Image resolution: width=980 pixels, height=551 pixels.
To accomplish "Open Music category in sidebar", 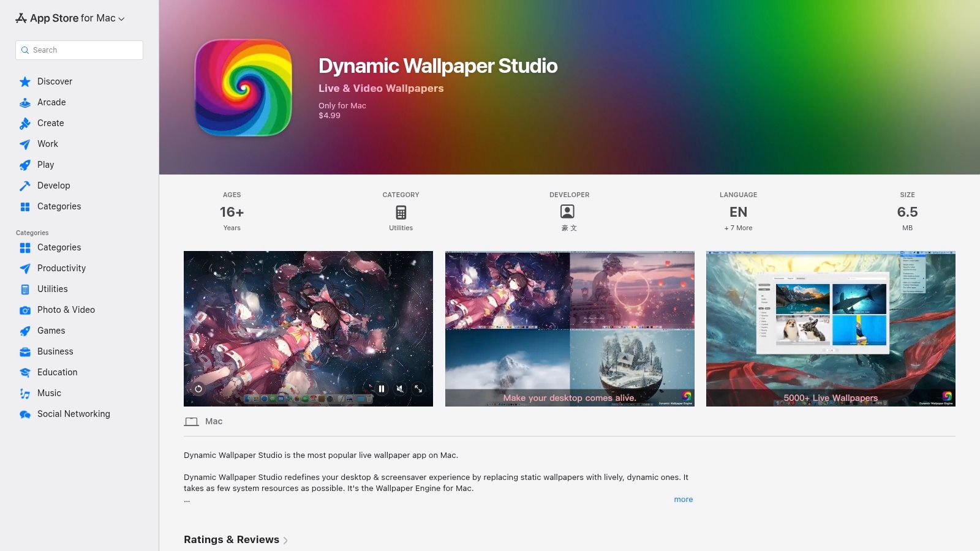I will click(49, 393).
